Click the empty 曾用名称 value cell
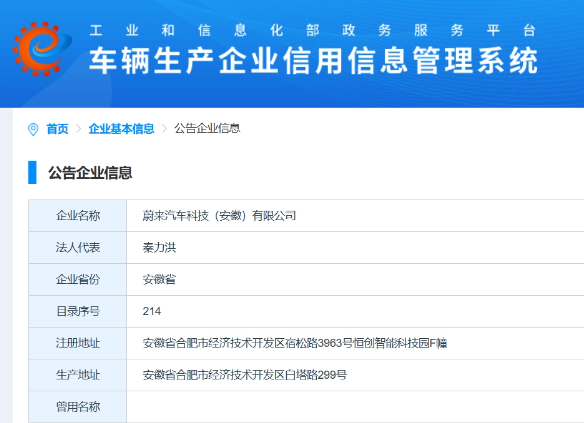This screenshot has width=584, height=423. pos(355,407)
